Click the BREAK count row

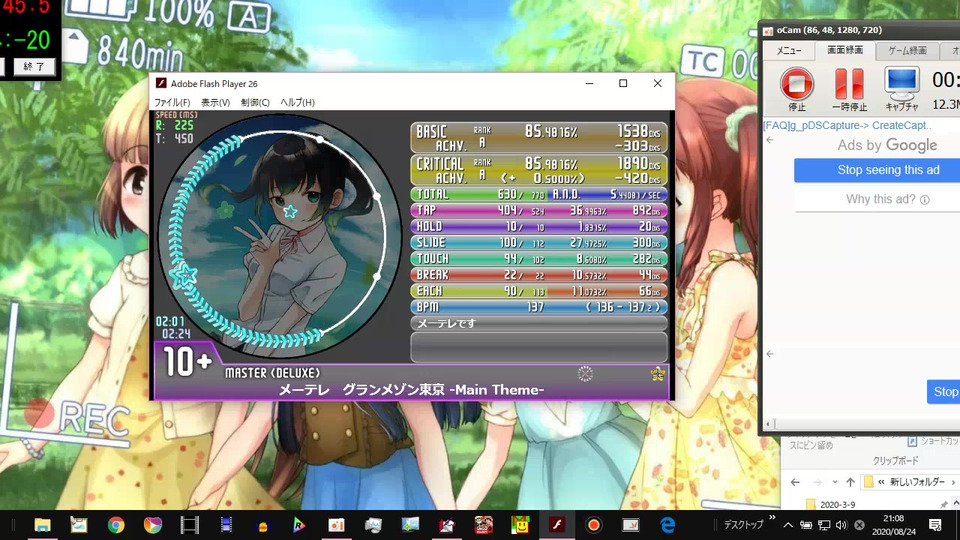click(539, 275)
